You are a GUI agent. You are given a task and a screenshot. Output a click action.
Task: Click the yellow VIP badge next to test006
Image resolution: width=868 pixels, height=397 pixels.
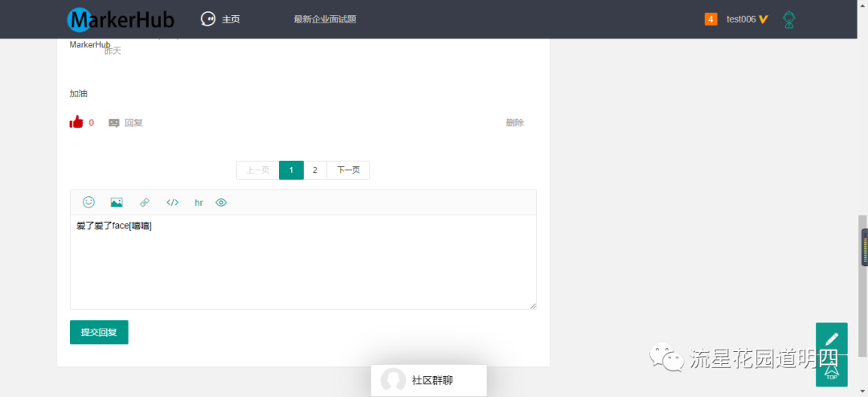click(x=764, y=19)
